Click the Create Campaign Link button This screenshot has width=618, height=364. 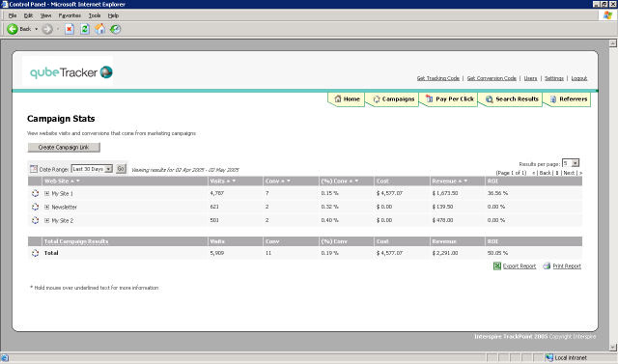click(64, 148)
